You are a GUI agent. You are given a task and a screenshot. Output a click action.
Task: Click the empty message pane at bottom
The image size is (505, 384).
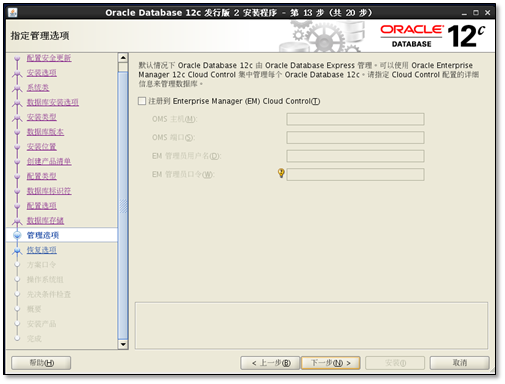coord(311,326)
